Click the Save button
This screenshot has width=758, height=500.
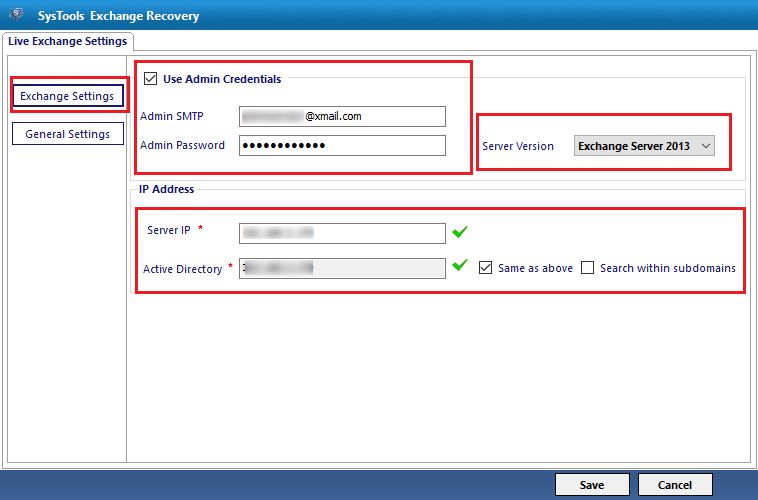coord(592,485)
